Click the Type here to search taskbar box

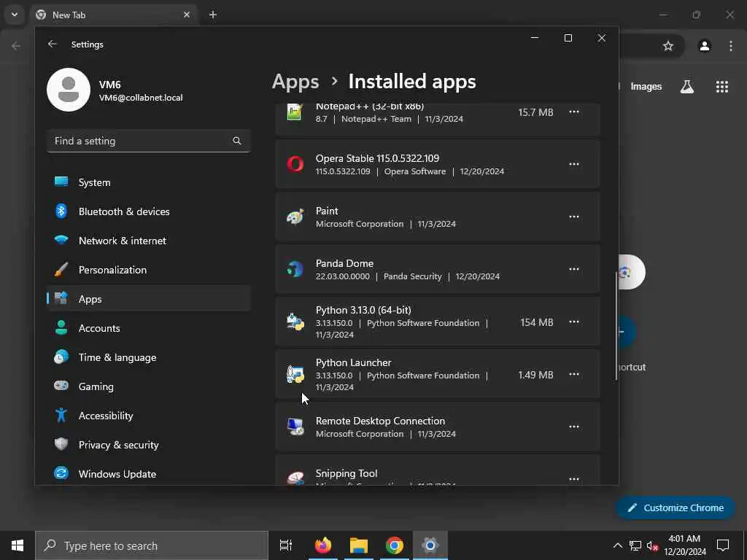pos(152,545)
